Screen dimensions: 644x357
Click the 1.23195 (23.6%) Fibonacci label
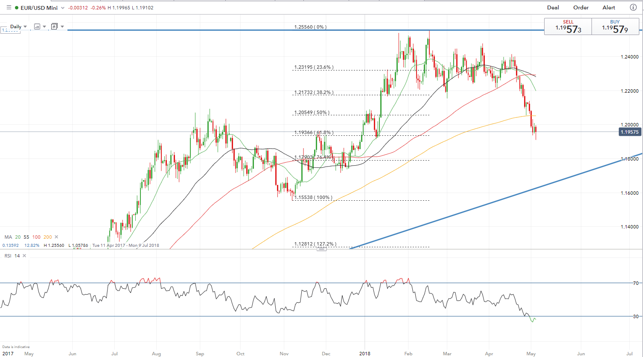click(x=314, y=67)
